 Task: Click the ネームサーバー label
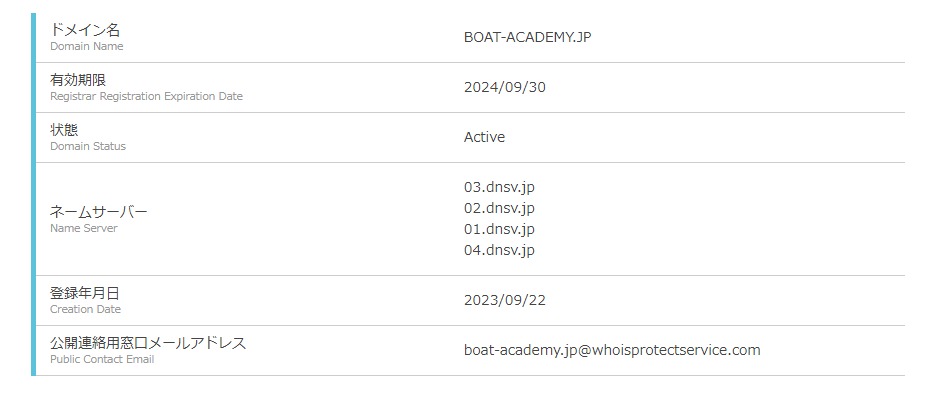(99, 212)
